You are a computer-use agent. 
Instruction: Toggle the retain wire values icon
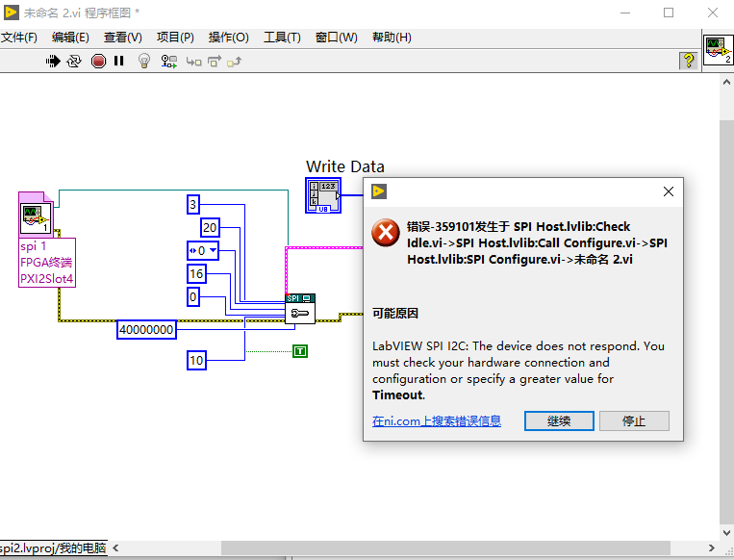coord(169,62)
